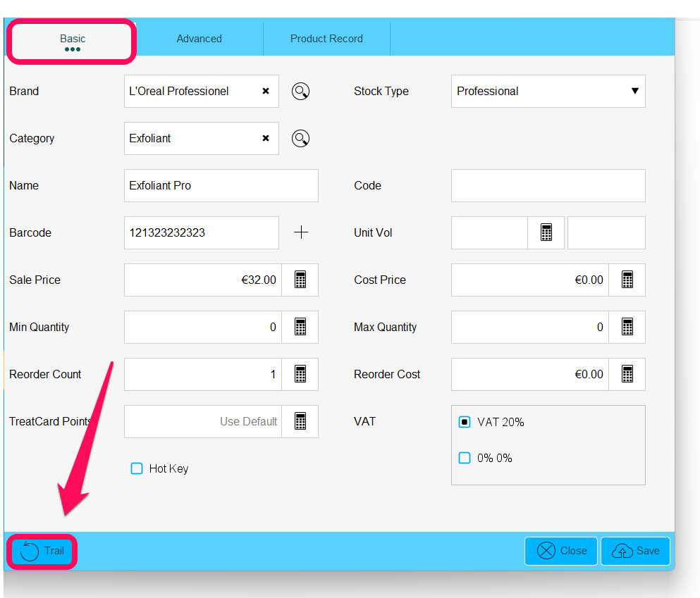Open calculator for Reorder Count
700x598 pixels.
tap(300, 375)
